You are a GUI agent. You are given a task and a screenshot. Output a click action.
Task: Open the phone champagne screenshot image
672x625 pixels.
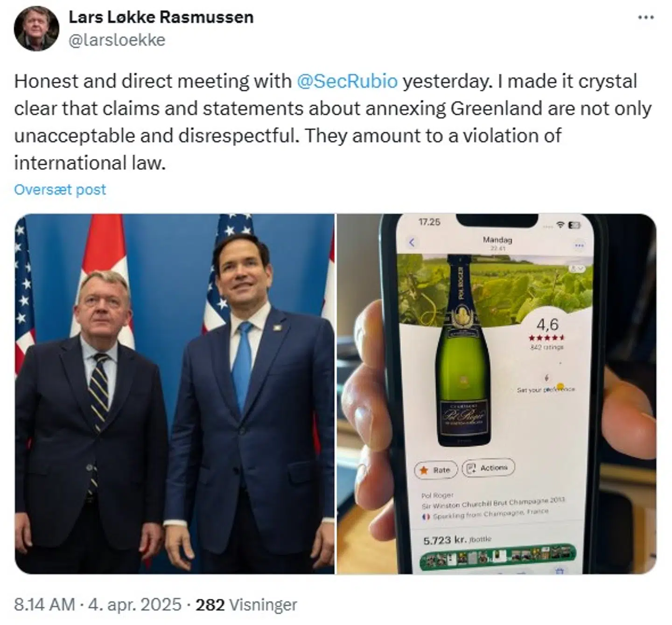497,394
